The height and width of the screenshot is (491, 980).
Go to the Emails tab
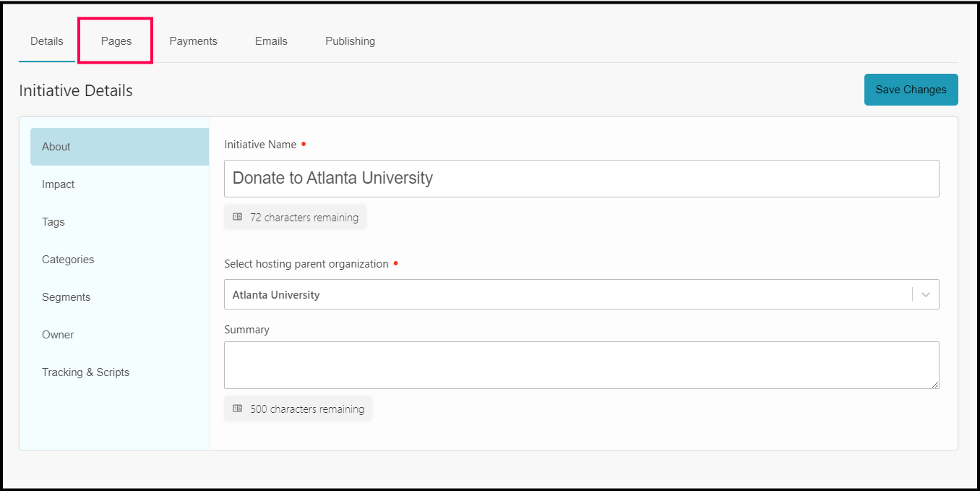[271, 41]
